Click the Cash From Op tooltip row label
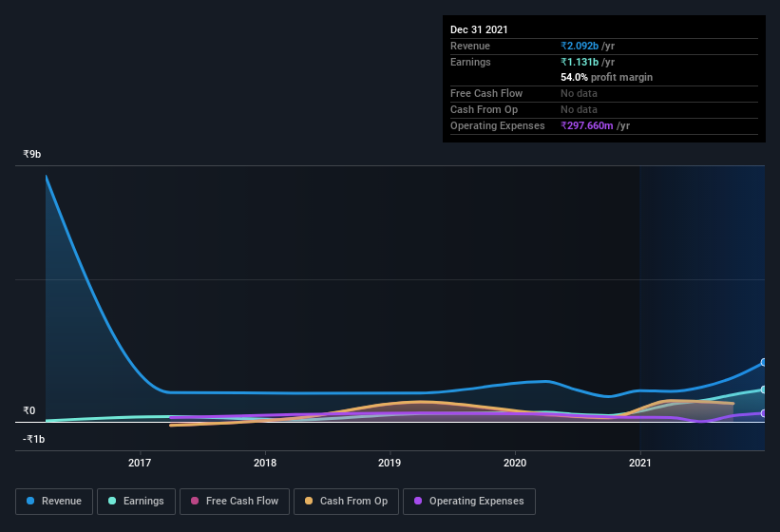This screenshot has height=532, width=780. 484,109
